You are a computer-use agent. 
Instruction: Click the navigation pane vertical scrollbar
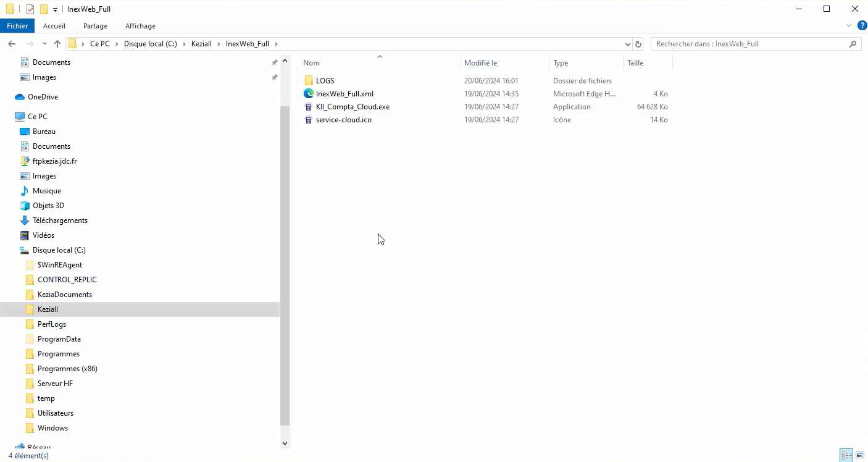[x=285, y=247]
